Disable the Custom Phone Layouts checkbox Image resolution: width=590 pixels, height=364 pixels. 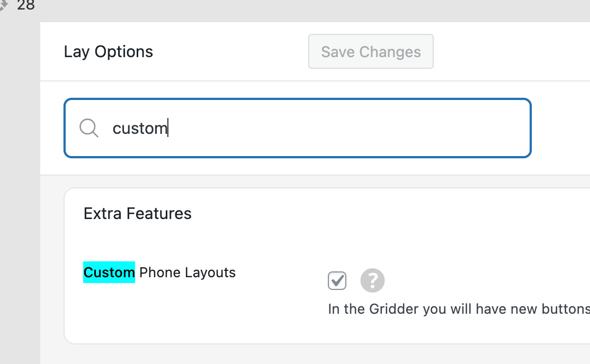click(337, 280)
